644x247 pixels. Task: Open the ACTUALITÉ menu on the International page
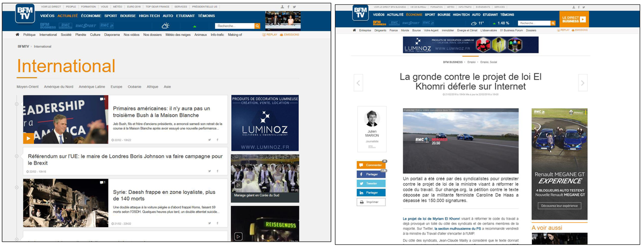[x=68, y=16]
